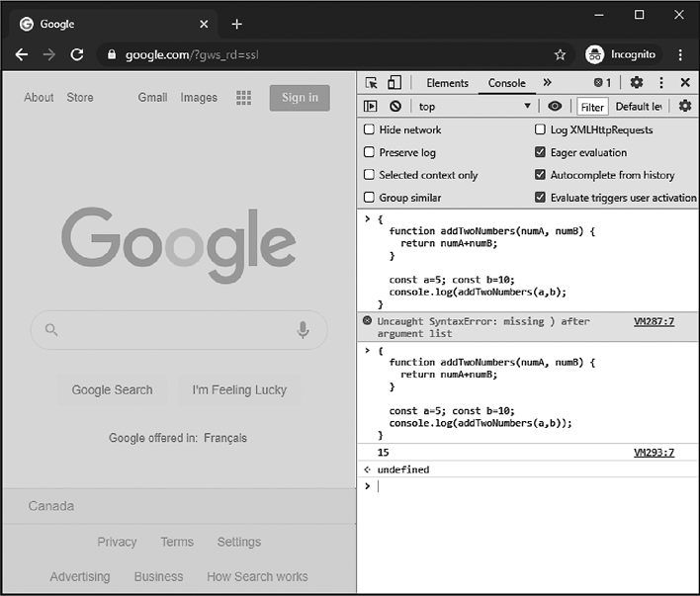Open the top JavaScript context dropdown
This screenshot has width=700, height=596.
pos(474,107)
